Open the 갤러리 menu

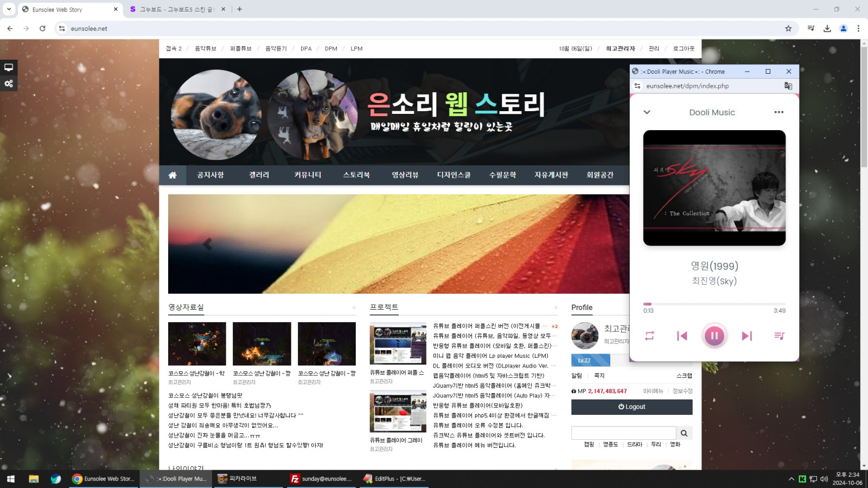(259, 175)
